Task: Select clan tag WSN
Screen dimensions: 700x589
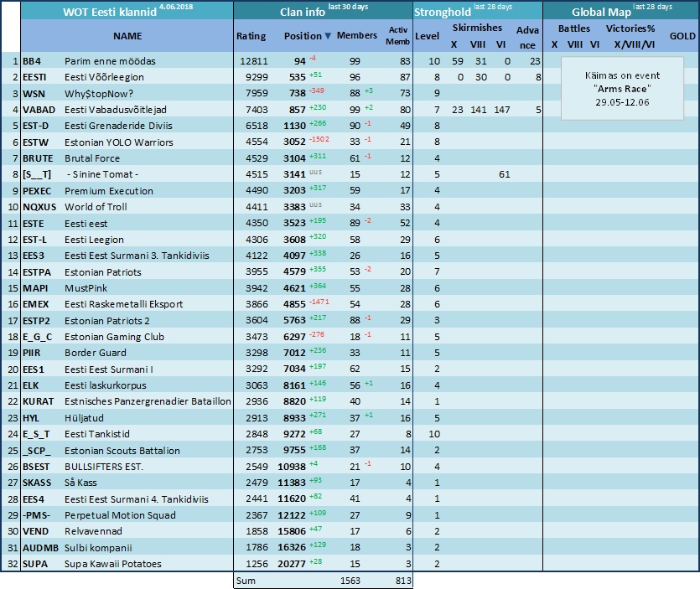Action: point(34,94)
